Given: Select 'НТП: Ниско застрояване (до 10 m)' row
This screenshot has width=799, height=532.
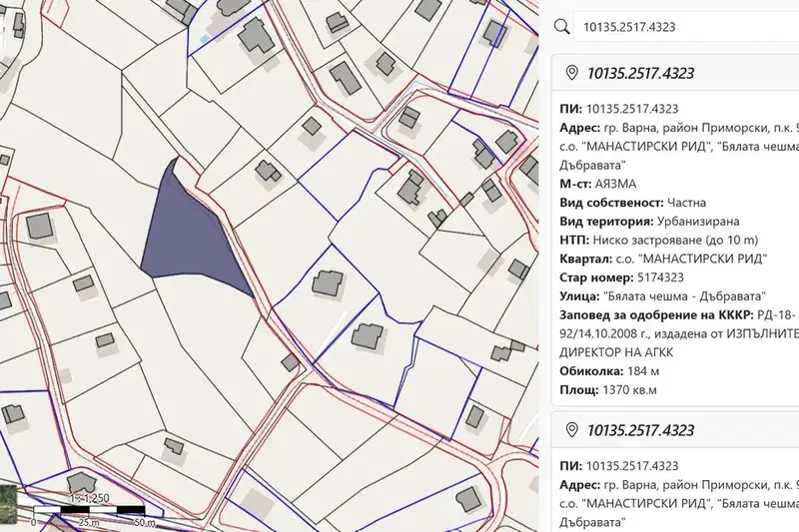Looking at the screenshot, I should tap(659, 241).
